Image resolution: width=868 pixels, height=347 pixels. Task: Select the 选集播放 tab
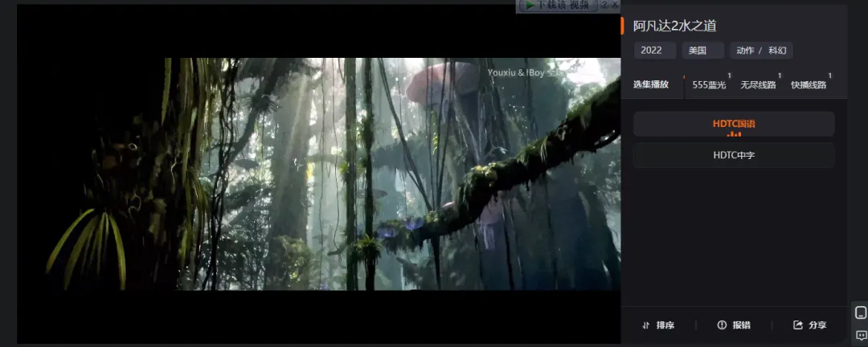pyautogui.click(x=651, y=84)
